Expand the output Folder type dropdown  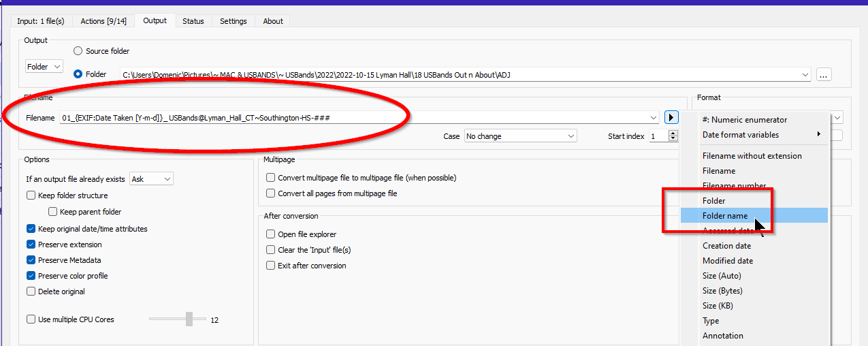coord(44,67)
